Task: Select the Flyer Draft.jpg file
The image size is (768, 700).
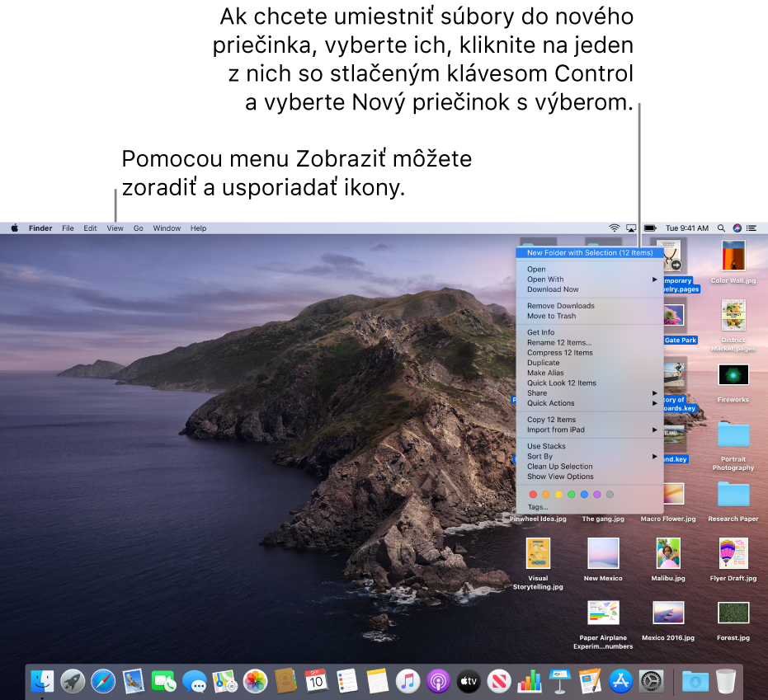Action: click(x=733, y=560)
